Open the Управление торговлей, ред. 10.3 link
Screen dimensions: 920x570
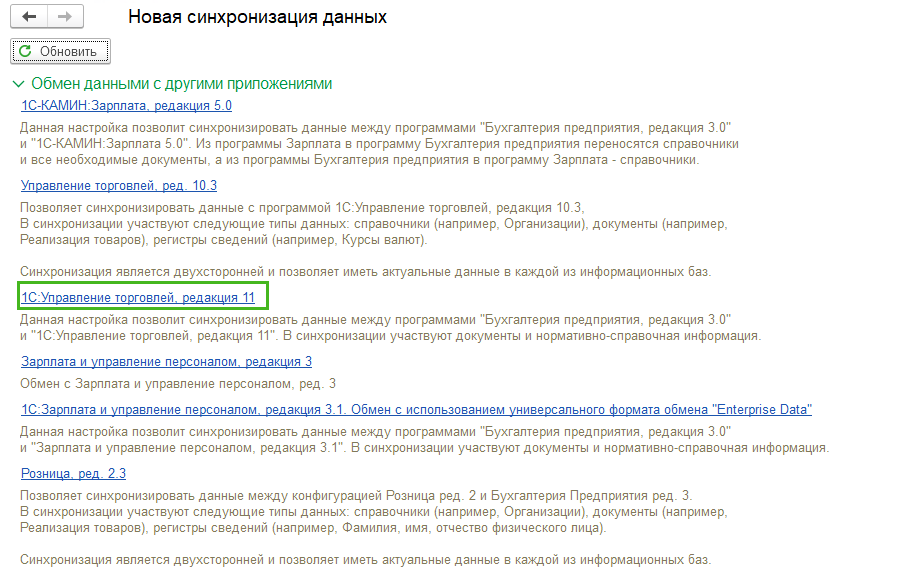point(119,185)
